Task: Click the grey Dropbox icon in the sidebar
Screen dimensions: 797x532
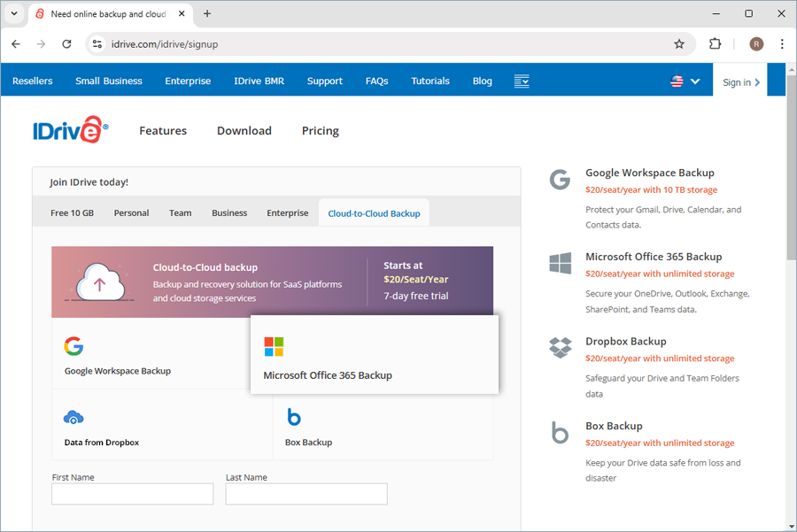Action: click(x=561, y=348)
